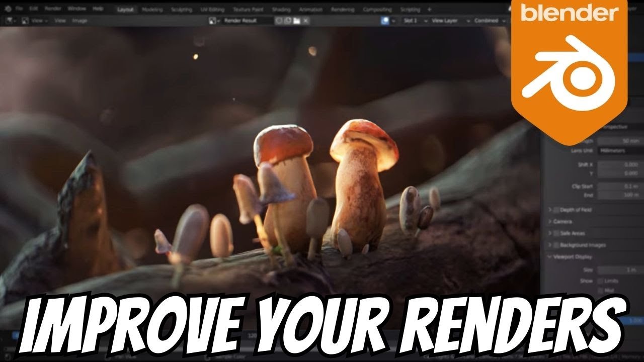Open the View Layer dropdown

click(451, 21)
